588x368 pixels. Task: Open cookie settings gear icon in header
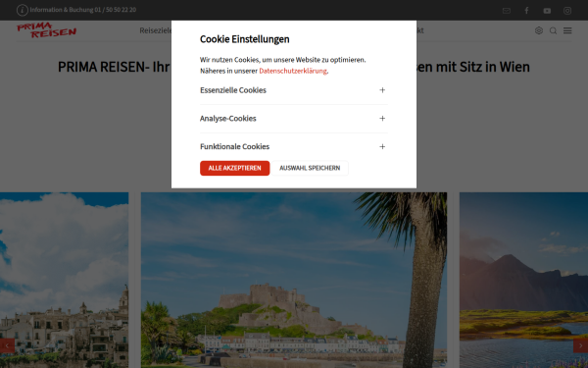pyautogui.click(x=539, y=30)
